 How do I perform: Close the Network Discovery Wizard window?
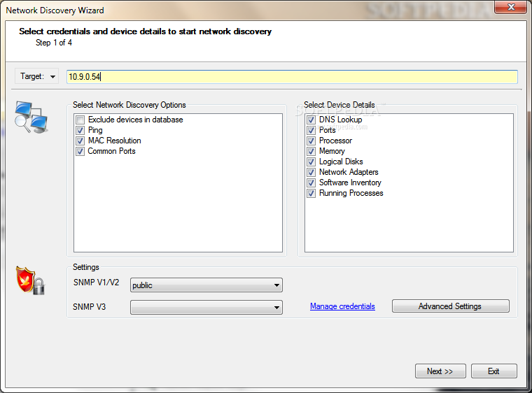pyautogui.click(x=511, y=7)
